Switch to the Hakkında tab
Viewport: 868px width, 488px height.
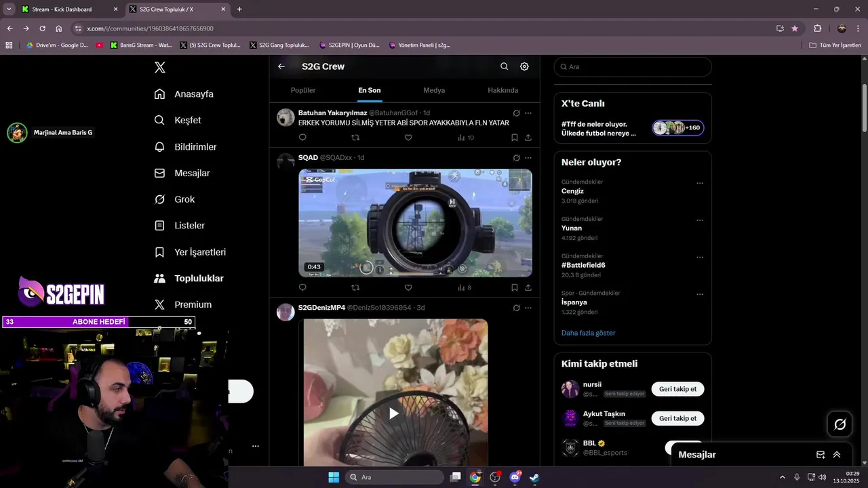[x=503, y=90]
